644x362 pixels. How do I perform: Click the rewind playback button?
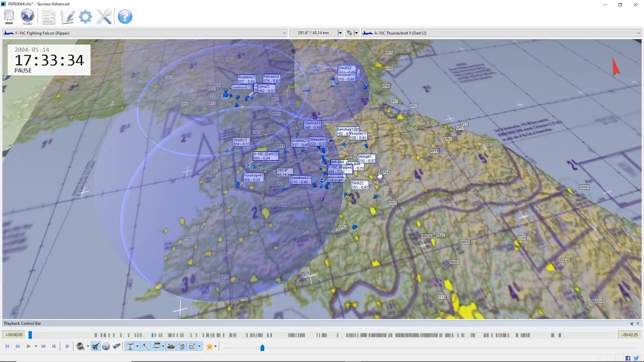pyautogui.click(x=18, y=346)
